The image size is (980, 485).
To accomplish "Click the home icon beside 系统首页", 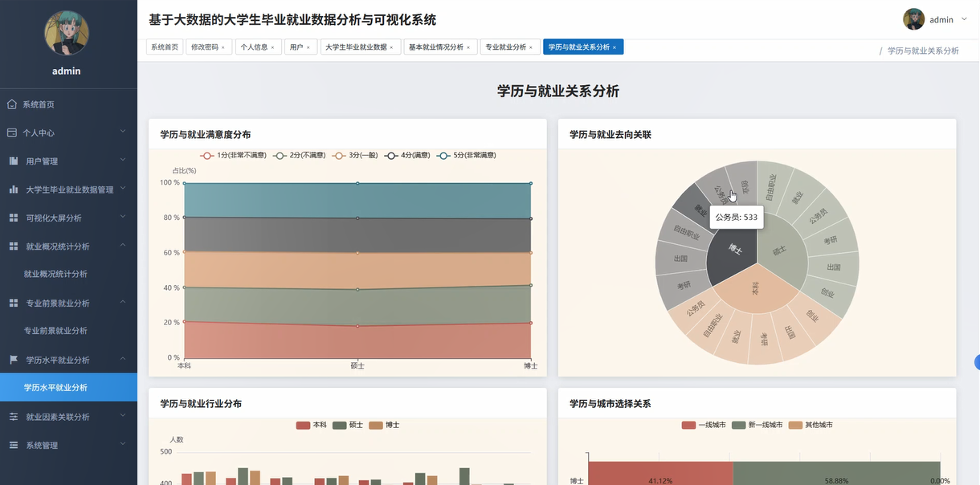I will pyautogui.click(x=12, y=104).
